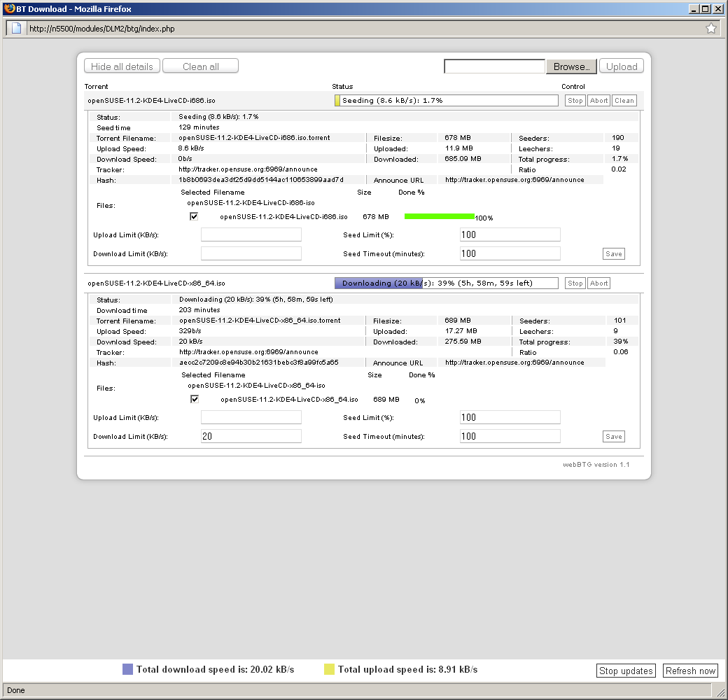The height and width of the screenshot is (700, 728).
Task: Focus Download Limit field showing 20
Action: pos(251,436)
